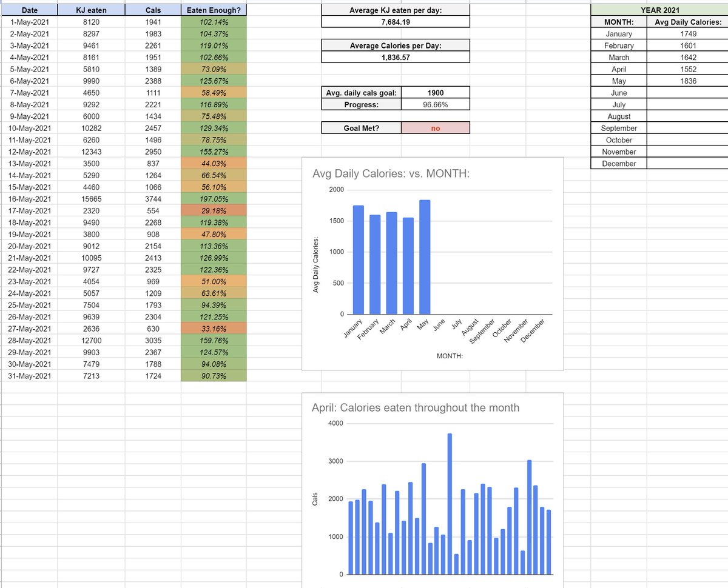Select the 1749 January average cell
728x588 pixels.
[x=687, y=34]
